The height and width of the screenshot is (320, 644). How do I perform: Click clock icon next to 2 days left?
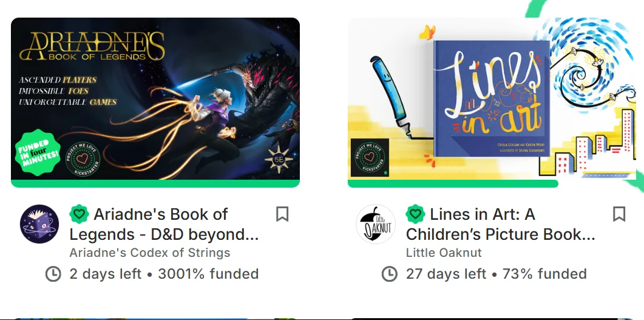pos(53,274)
